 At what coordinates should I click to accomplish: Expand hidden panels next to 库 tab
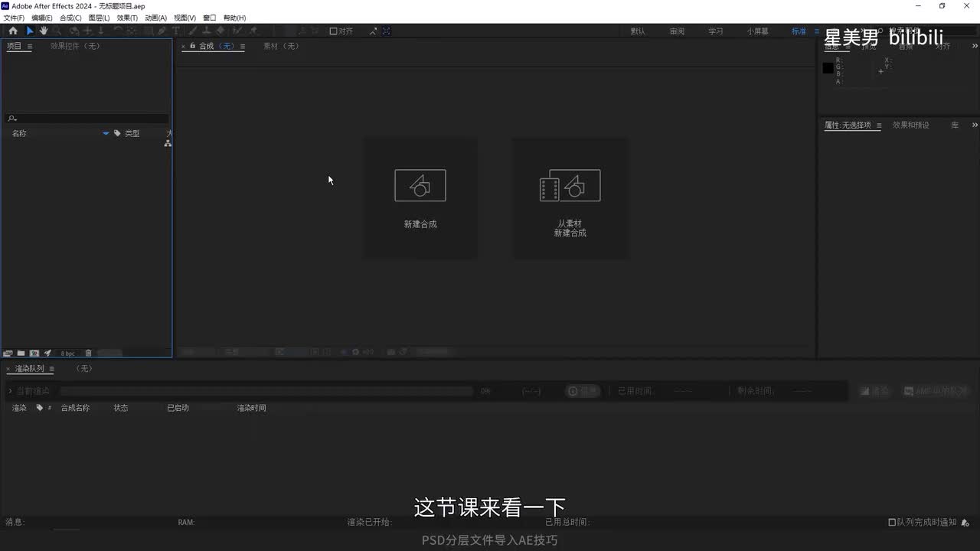pos(975,125)
